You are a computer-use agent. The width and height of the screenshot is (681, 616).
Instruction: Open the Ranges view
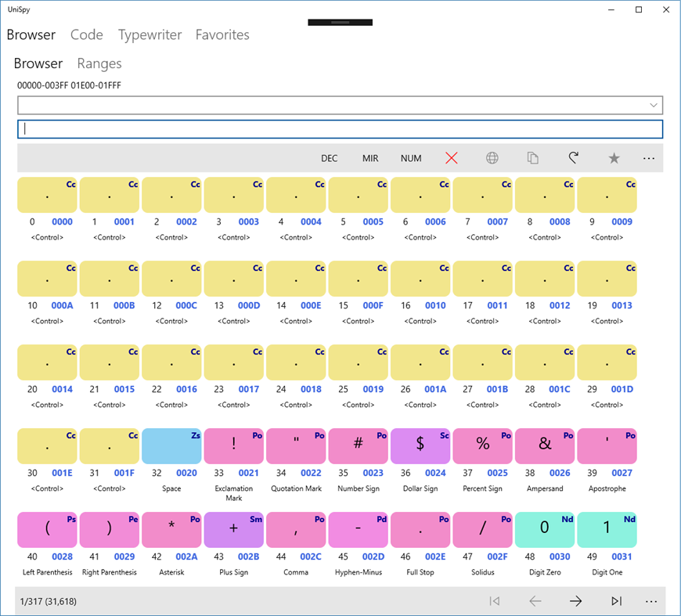[x=99, y=63]
